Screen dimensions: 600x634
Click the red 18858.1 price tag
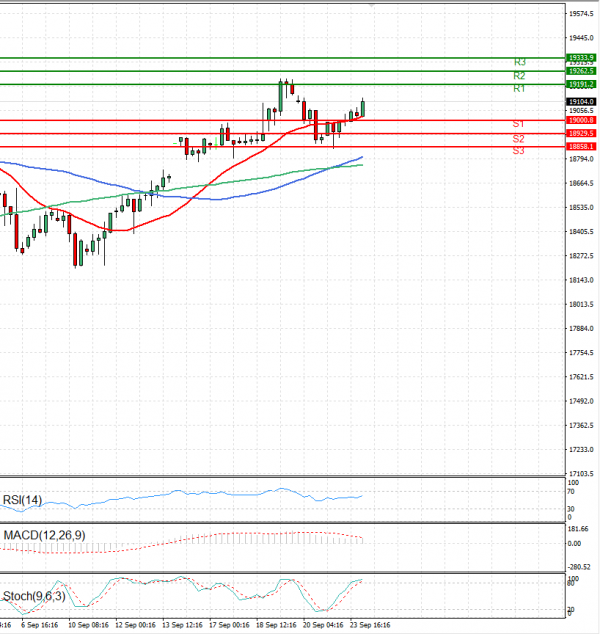pos(581,147)
